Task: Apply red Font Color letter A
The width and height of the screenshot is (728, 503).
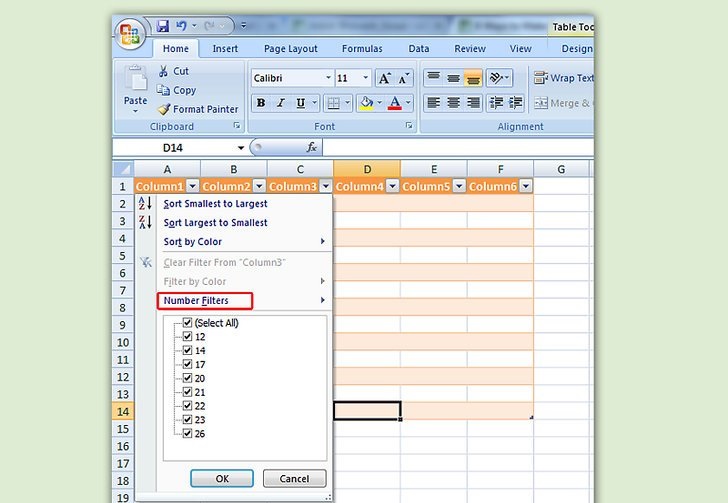Action: click(x=395, y=103)
